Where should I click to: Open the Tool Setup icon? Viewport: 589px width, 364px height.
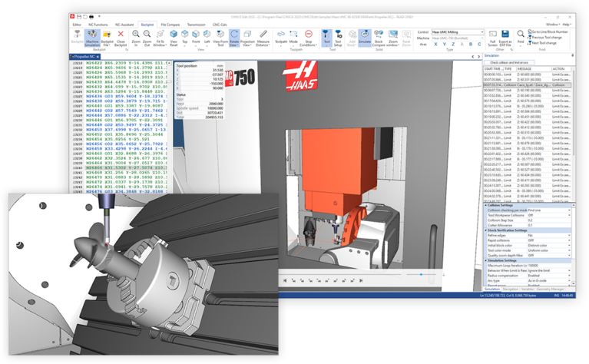coord(337,36)
